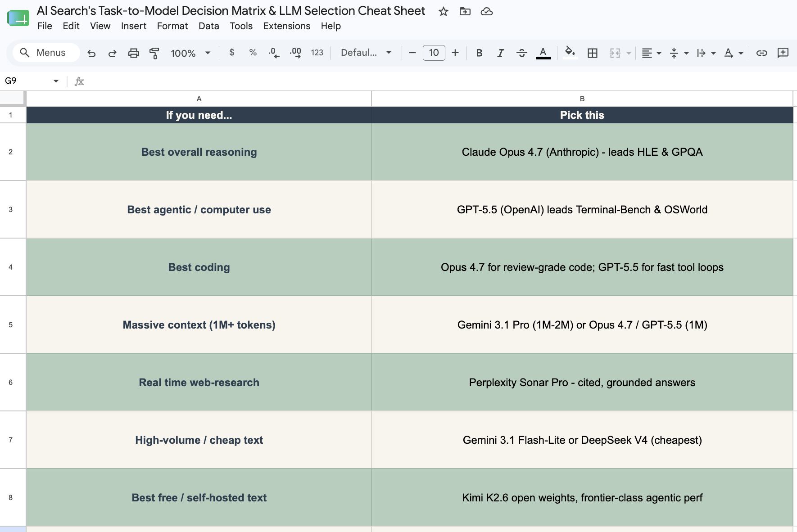Open the Help menu
This screenshot has height=532, width=797.
[331, 26]
